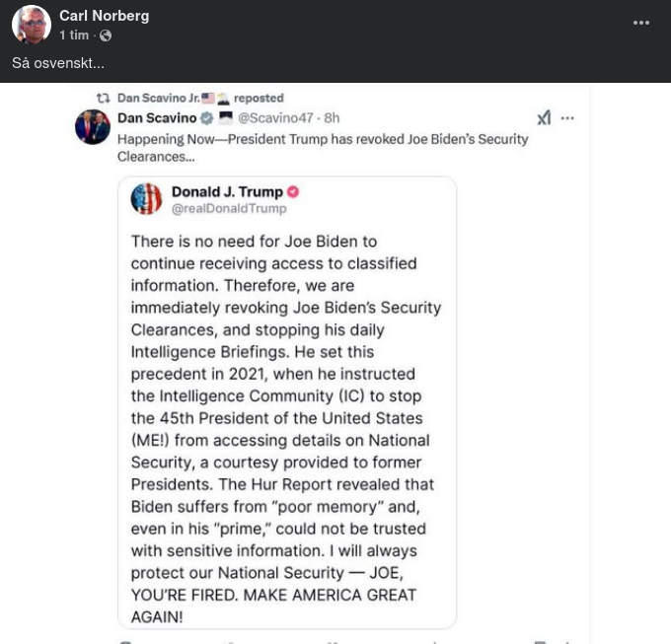Click the @realDonaldTrump handle
This screenshot has height=644, width=671.
click(229, 208)
